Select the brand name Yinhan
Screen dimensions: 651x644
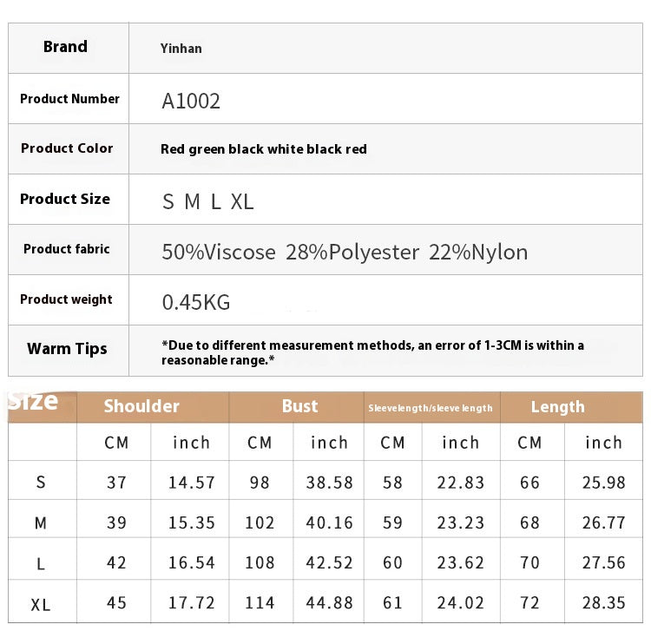point(181,49)
